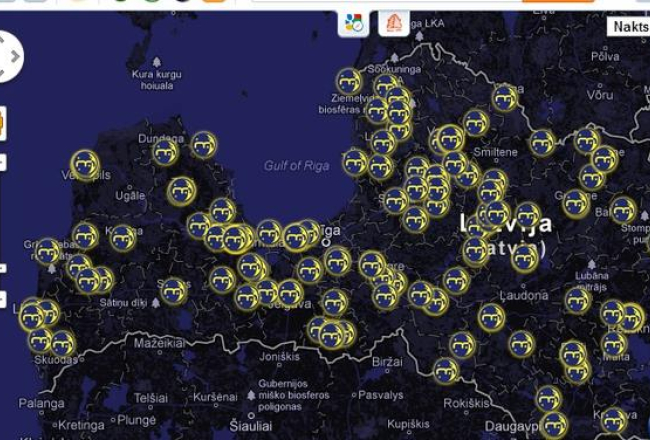Viewport: 650px width, 440px height.
Task: Click the Kupiškis city label
Action: click(x=408, y=424)
